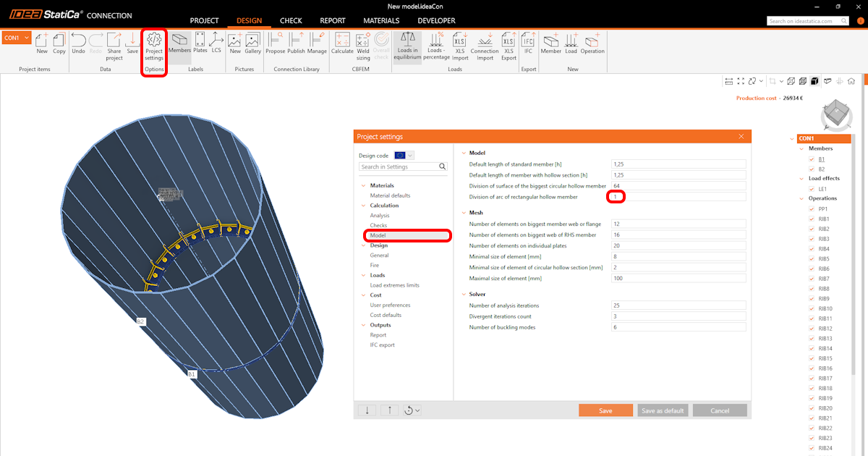The height and width of the screenshot is (456, 868).
Task: Collapse the Mesh section in settings
Action: tap(463, 213)
